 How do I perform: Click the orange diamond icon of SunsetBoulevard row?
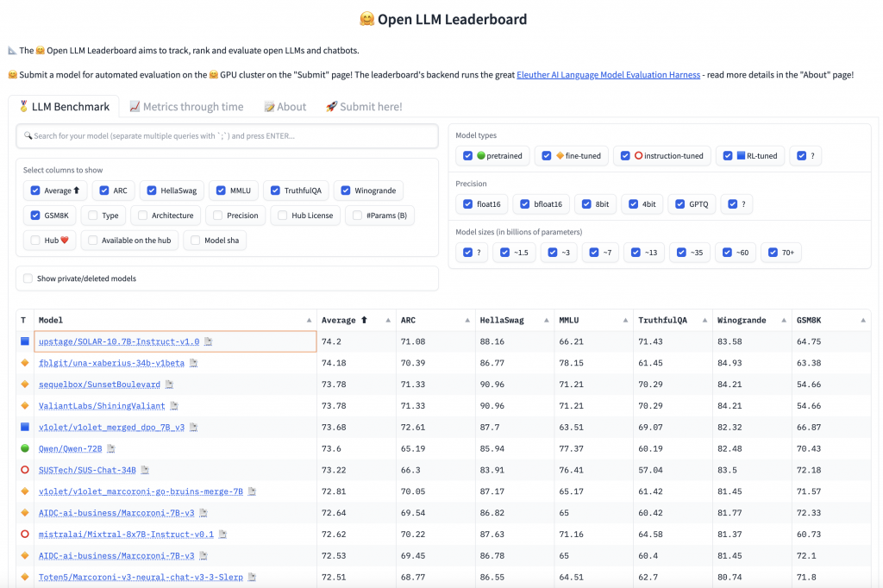[x=25, y=385]
